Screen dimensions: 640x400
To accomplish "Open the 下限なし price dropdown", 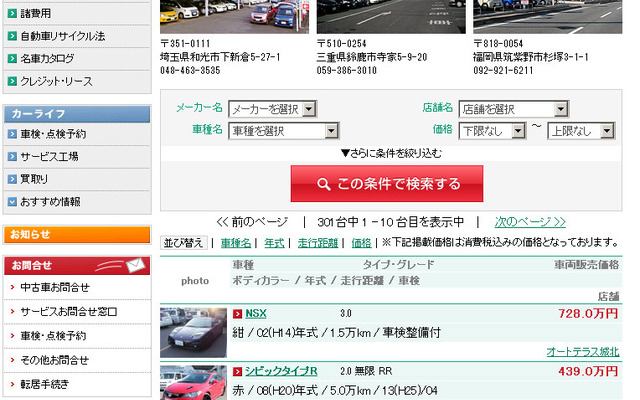I will pyautogui.click(x=492, y=131).
